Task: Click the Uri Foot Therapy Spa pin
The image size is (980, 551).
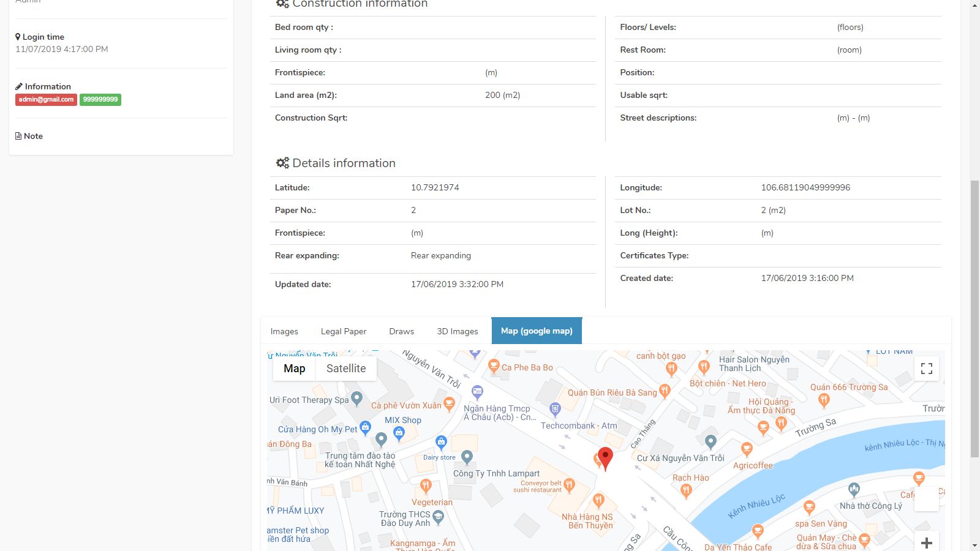Action: [357, 399]
